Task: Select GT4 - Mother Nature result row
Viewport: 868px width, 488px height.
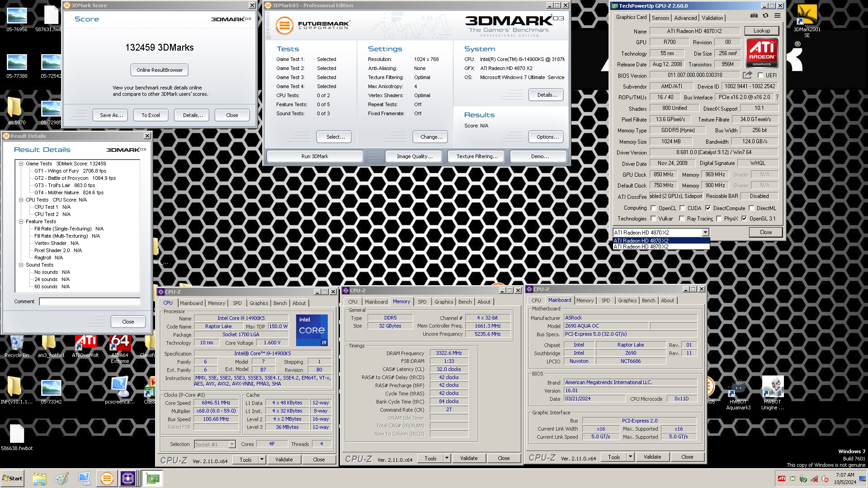Action: pyautogui.click(x=69, y=192)
